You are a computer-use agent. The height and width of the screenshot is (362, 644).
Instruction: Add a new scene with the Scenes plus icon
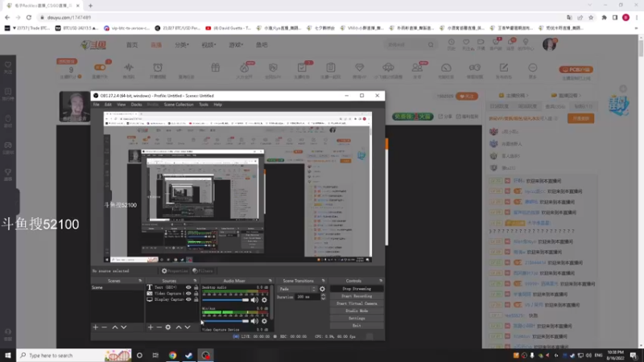(x=95, y=327)
